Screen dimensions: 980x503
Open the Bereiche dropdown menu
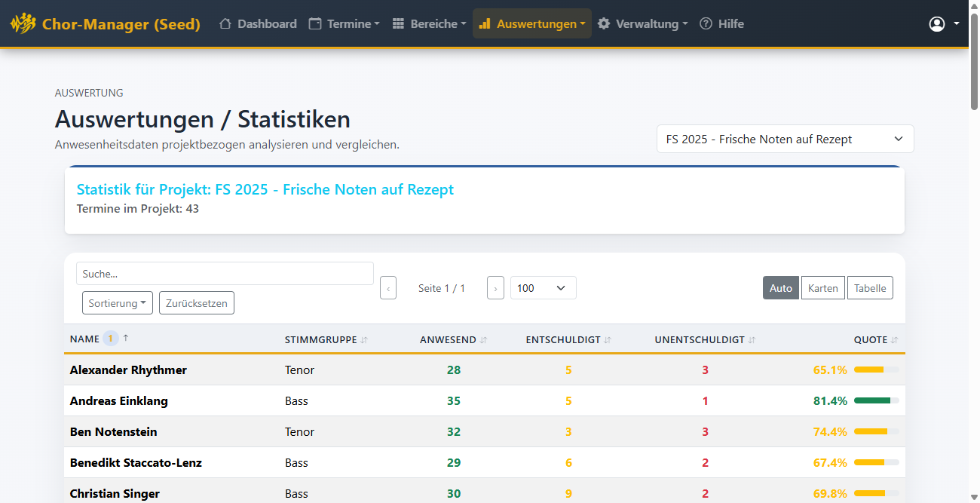pyautogui.click(x=430, y=23)
